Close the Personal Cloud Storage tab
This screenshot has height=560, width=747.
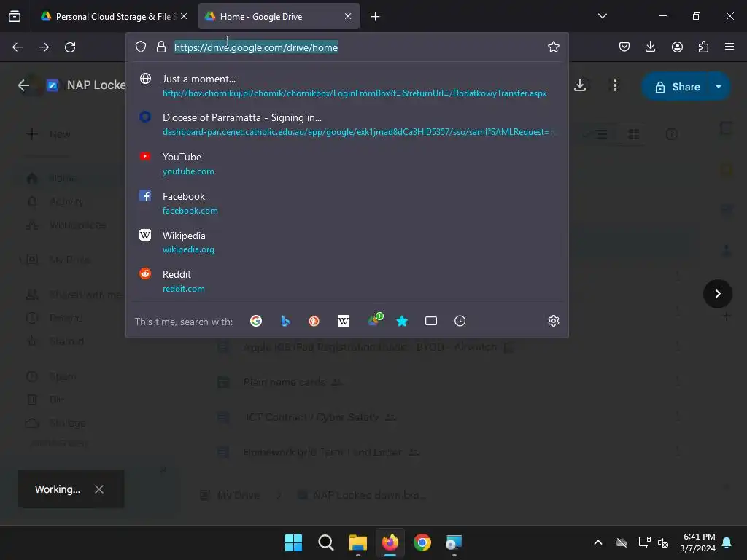click(x=184, y=16)
